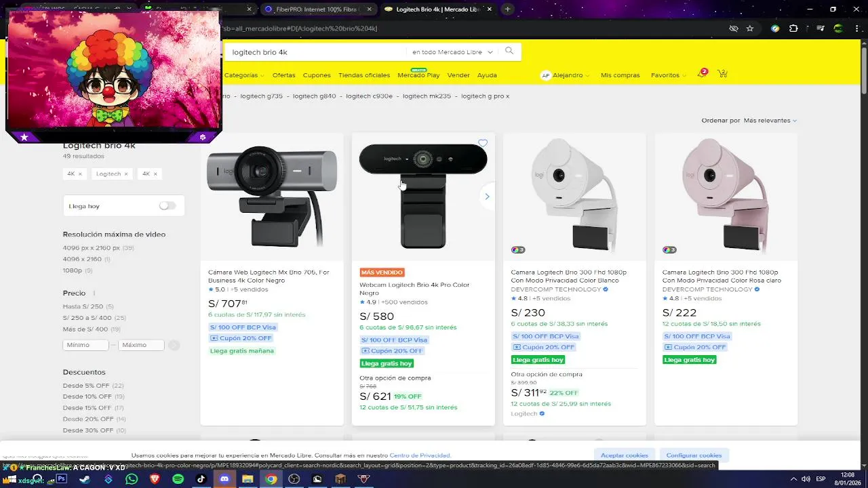The width and height of the screenshot is (868, 488).
Task: Open the white Logitech Brio 300 product image
Action: click(574, 195)
